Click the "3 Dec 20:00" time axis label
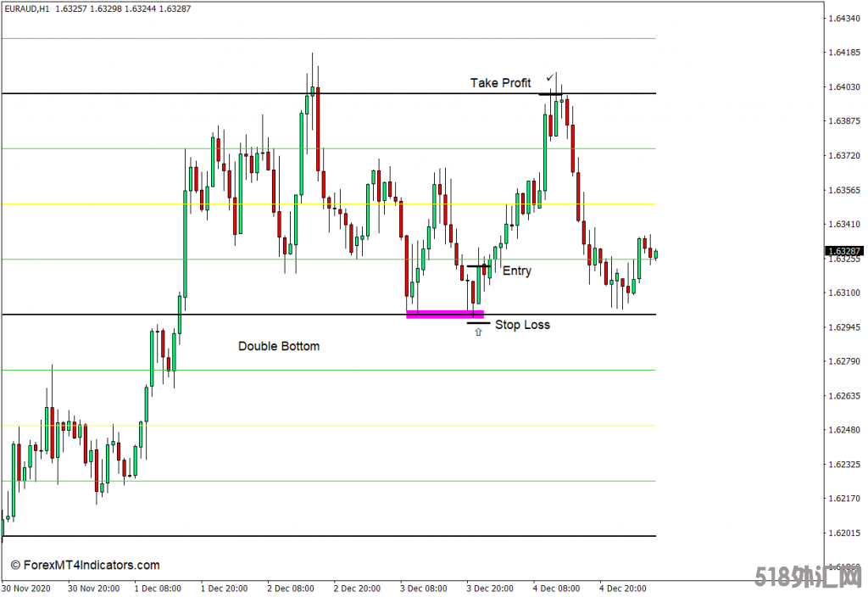868x597 pixels. 490,589
